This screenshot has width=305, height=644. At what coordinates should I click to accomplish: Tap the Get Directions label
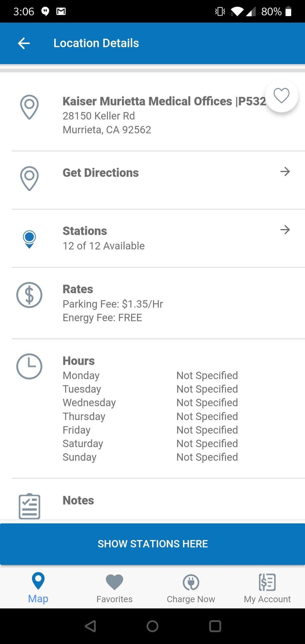(100, 173)
